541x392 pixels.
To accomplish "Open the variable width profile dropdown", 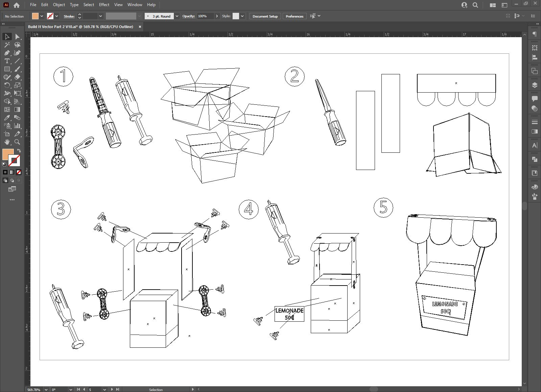I will tap(139, 16).
